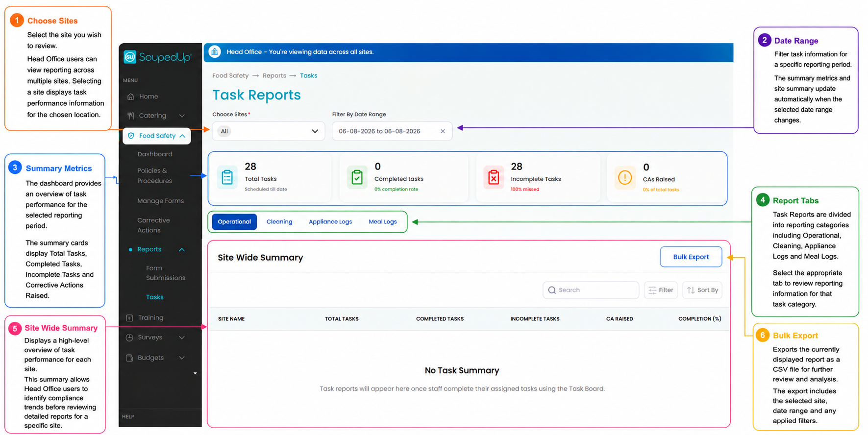Expand the Catering menu chevron
The height and width of the screenshot is (435, 868).
click(x=182, y=116)
